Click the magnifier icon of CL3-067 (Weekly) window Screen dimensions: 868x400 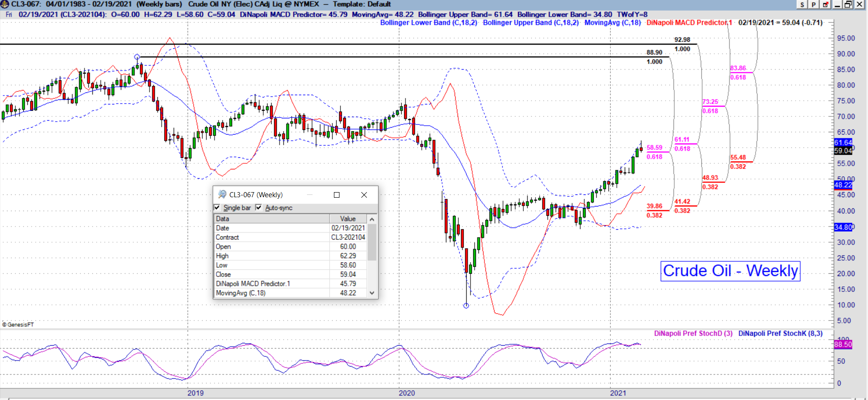coord(222,194)
